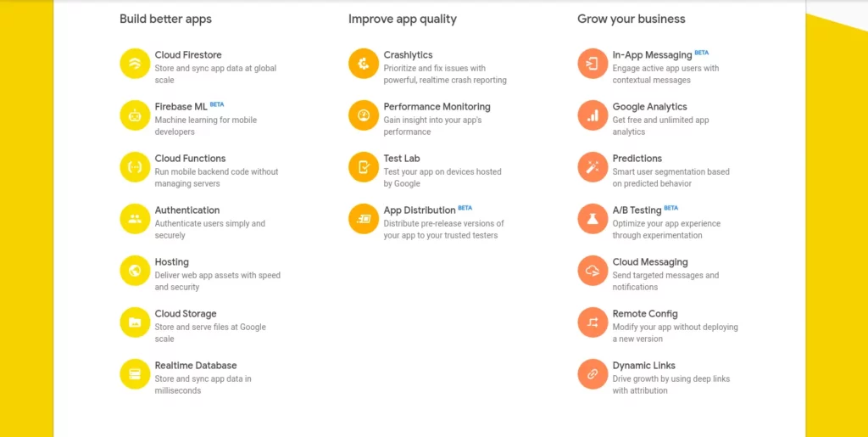Open the Cloud Messaging cloud icon
The height and width of the screenshot is (437, 868).
click(x=593, y=271)
